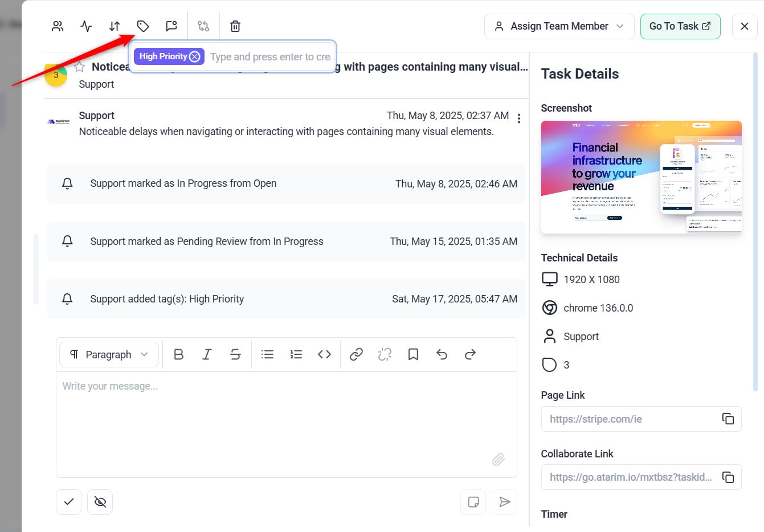This screenshot has height=532, width=764.
Task: Toggle the hidden eye icon below the editor
Action: (x=100, y=502)
